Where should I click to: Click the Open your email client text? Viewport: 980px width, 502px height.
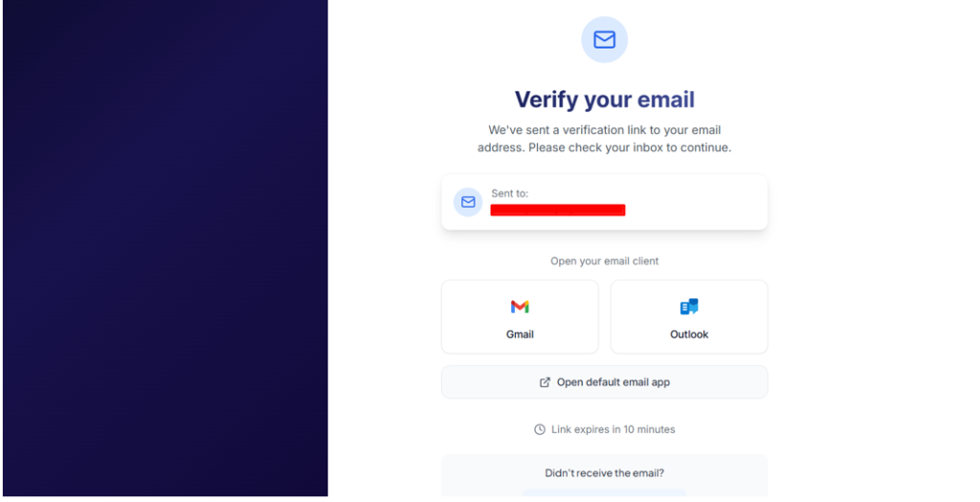tap(604, 261)
